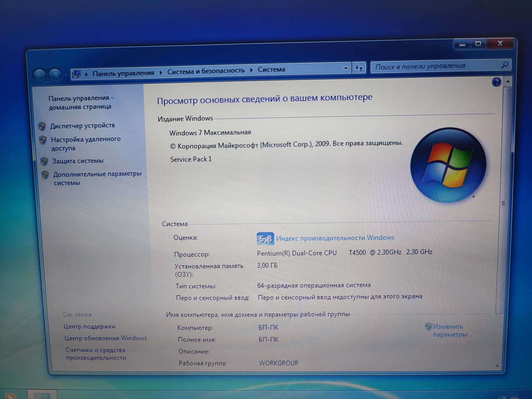Expand the arrow after "Панель управления"
The height and width of the screenshot is (399, 532).
tap(161, 72)
